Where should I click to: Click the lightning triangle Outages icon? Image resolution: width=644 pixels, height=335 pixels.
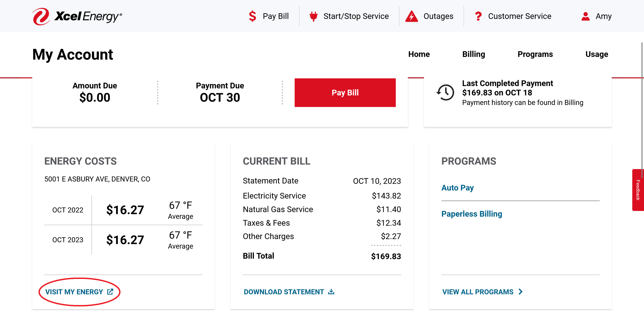point(412,16)
